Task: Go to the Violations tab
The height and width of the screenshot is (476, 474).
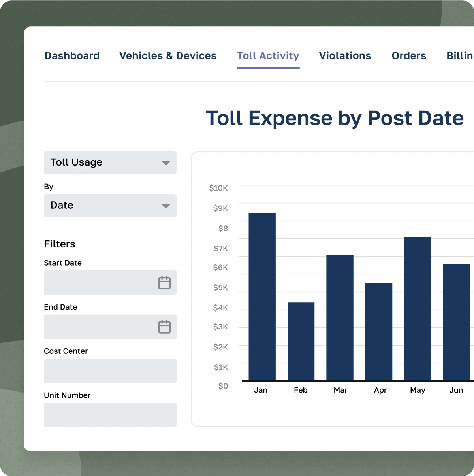Action: coord(345,56)
